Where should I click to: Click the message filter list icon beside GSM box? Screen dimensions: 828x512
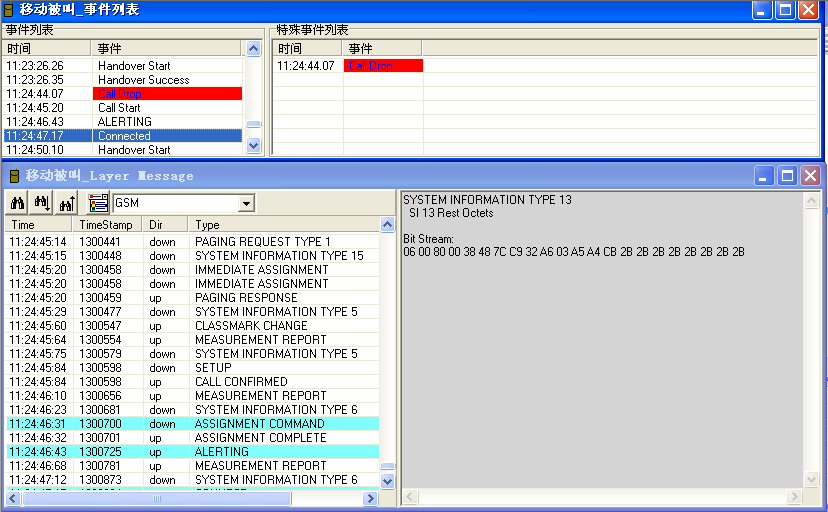click(x=98, y=203)
